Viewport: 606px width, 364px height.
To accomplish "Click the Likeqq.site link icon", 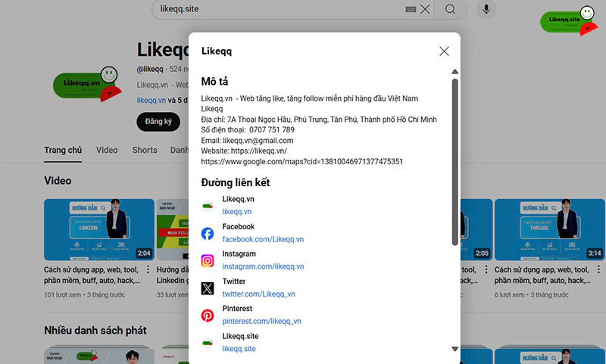I will (x=208, y=343).
